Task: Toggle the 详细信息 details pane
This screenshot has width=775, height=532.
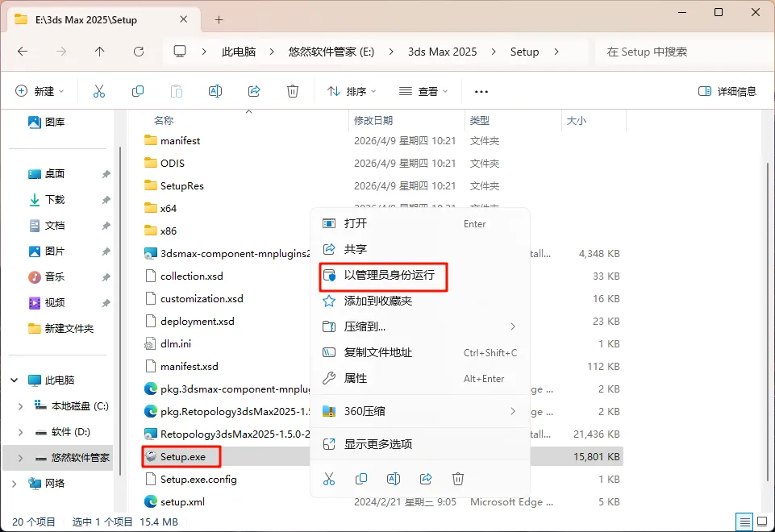Action: (727, 91)
